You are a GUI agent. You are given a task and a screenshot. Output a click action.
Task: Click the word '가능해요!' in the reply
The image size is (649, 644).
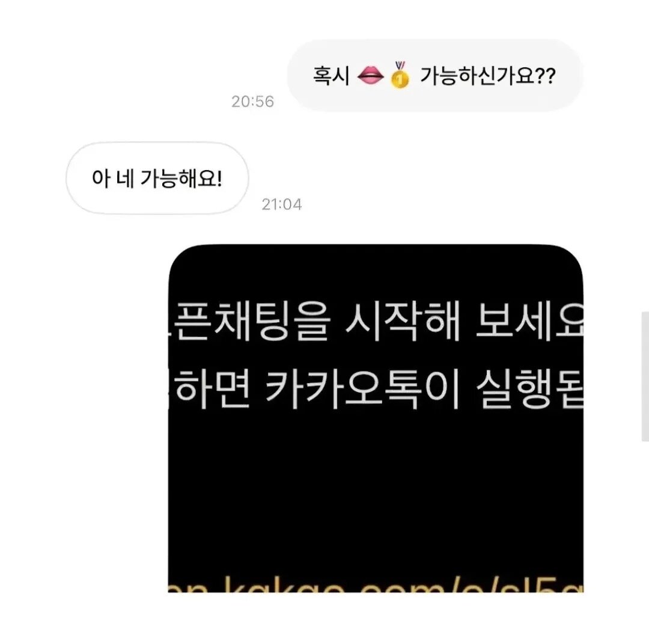click(x=181, y=179)
